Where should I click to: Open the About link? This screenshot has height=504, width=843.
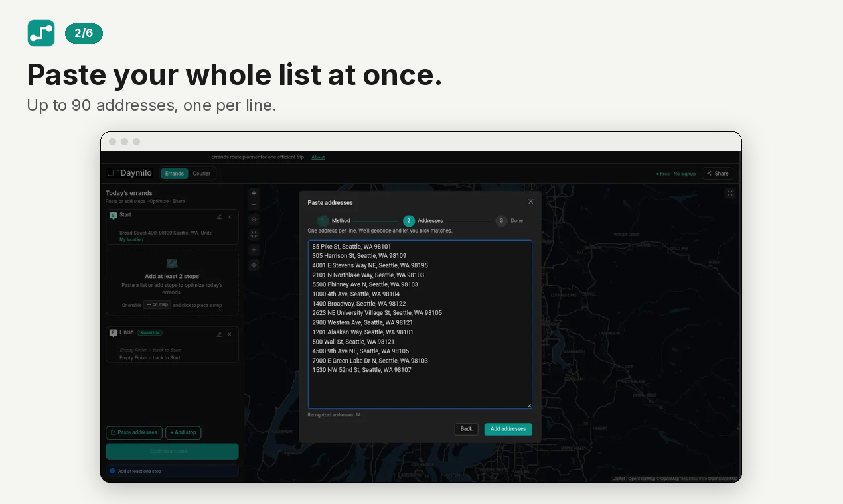coord(318,157)
